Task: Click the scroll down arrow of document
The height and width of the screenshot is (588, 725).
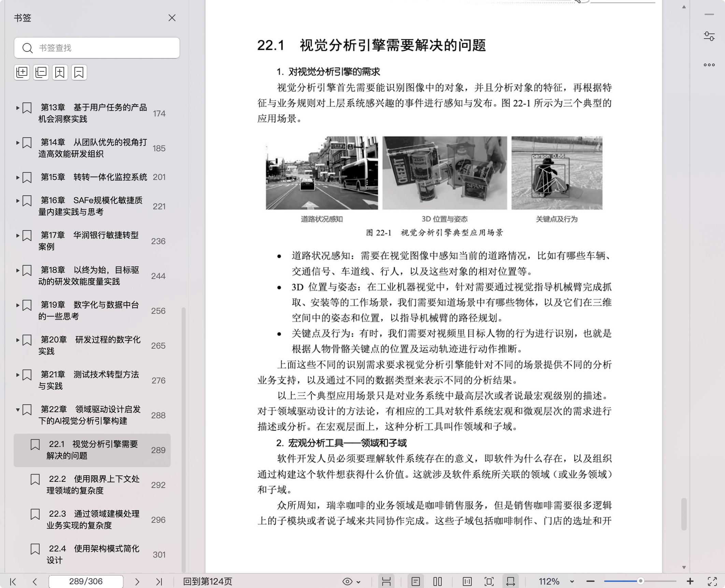Action: (x=684, y=567)
